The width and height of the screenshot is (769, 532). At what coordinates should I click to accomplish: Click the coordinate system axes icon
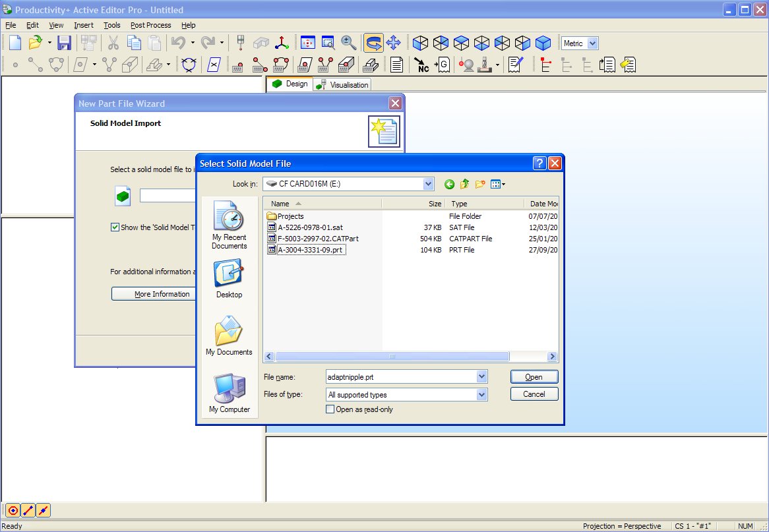click(282, 44)
